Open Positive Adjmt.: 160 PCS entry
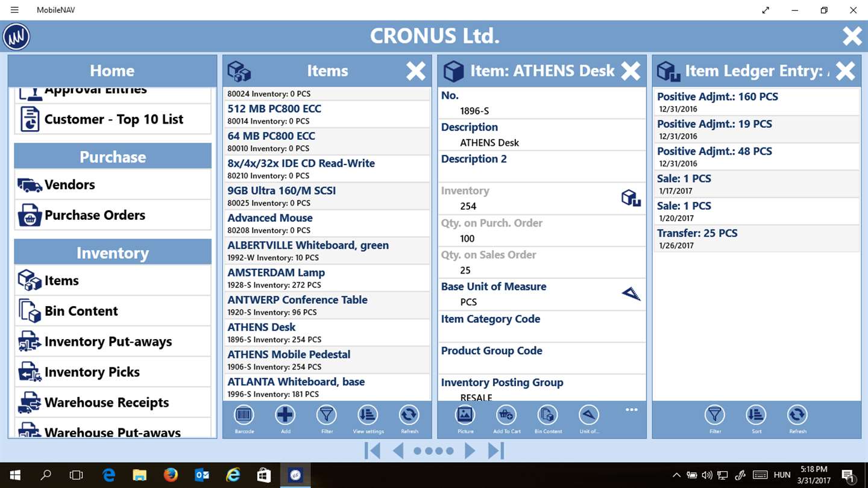868x488 pixels. pos(756,102)
